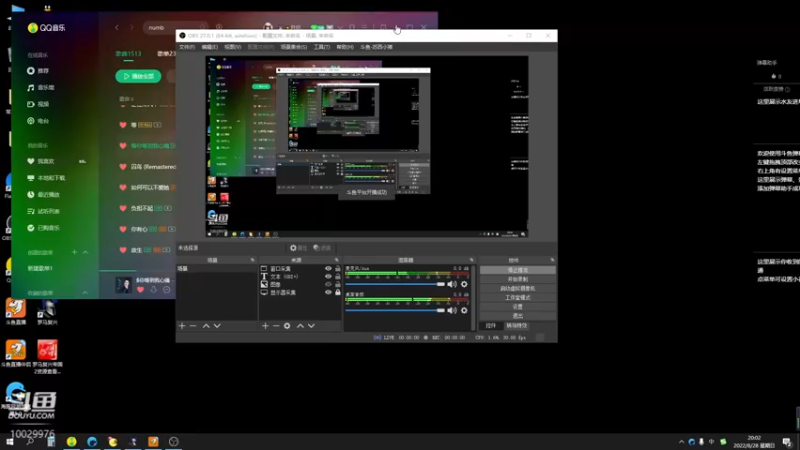The image size is (800, 450).
Task: Open 音乐馆 in the QQ音乐 sidebar
Action: (x=41, y=88)
